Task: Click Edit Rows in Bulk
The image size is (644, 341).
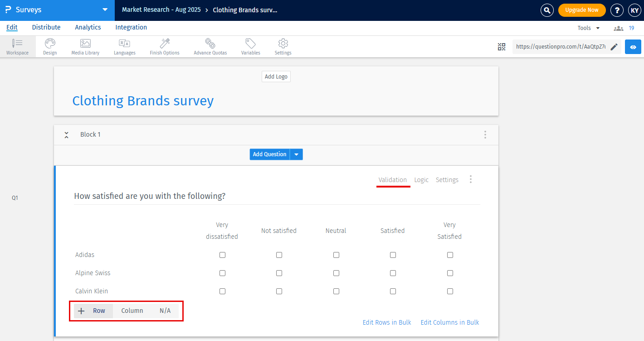Action: (x=386, y=322)
